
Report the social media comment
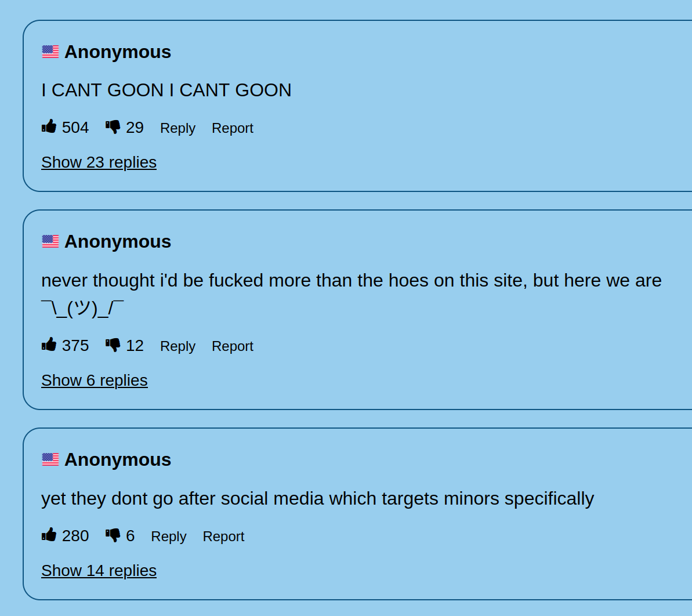click(223, 536)
